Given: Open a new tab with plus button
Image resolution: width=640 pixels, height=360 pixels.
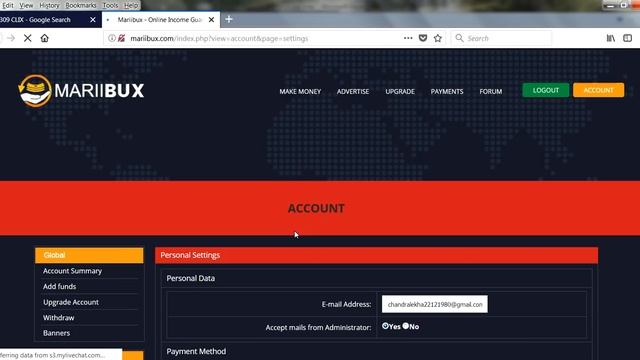Looking at the screenshot, I should point(229,19).
